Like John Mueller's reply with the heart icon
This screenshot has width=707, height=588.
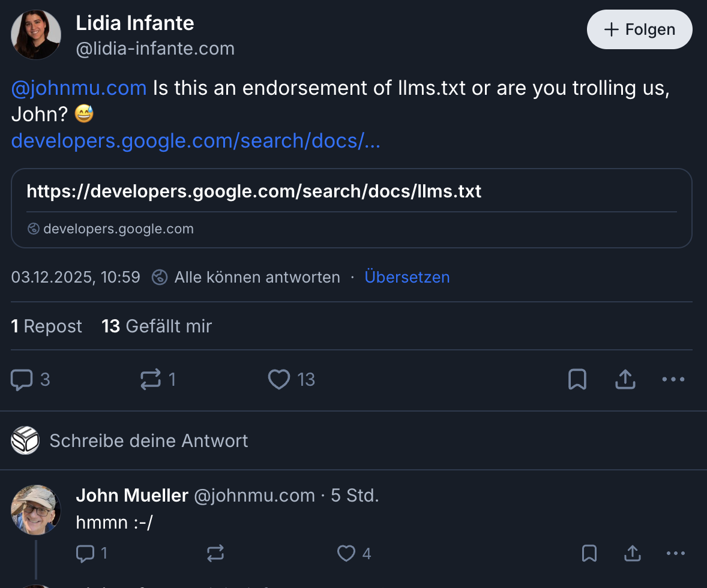click(347, 553)
